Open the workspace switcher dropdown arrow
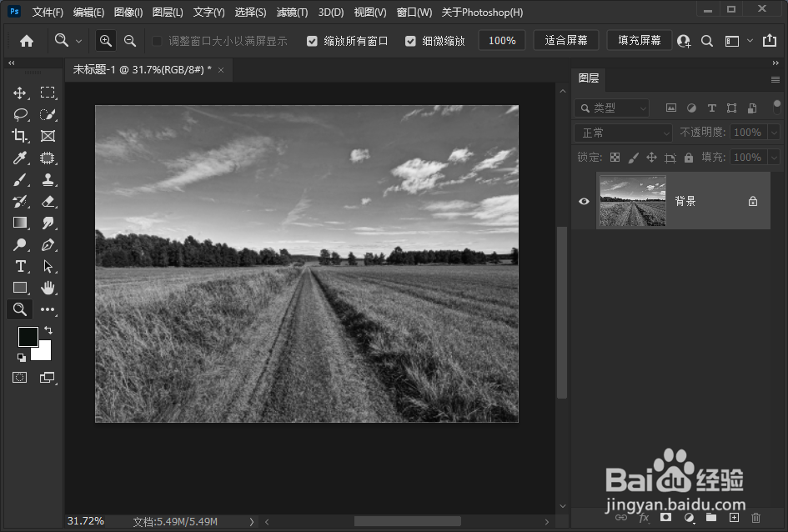This screenshot has width=788, height=532. click(x=750, y=41)
